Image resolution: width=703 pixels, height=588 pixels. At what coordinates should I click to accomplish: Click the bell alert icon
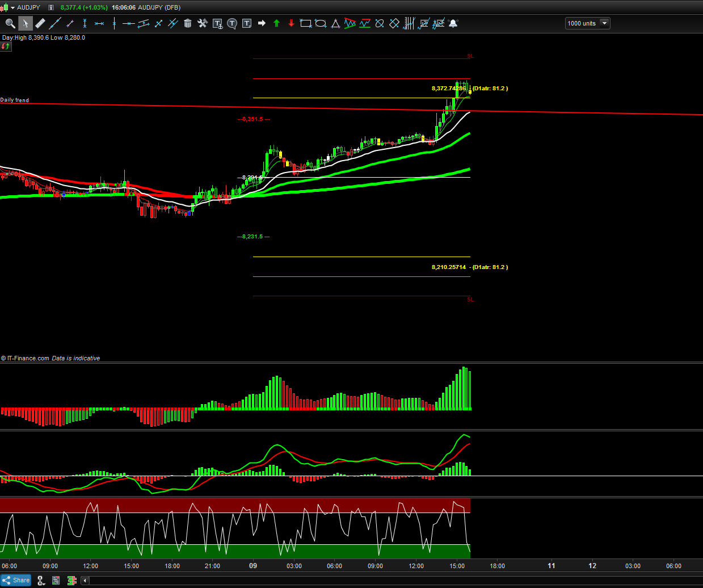453,23
